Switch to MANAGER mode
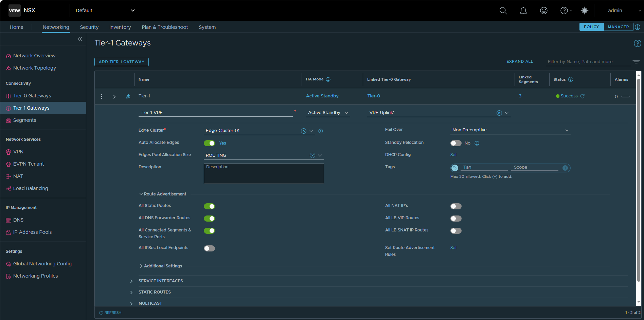The height and width of the screenshot is (320, 644). click(x=618, y=27)
